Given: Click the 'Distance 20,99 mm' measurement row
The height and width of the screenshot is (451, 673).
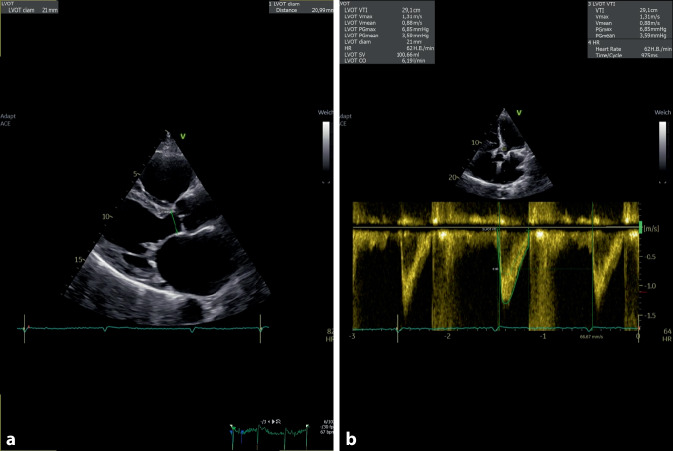Looking at the screenshot, I should pyautogui.click(x=303, y=10).
